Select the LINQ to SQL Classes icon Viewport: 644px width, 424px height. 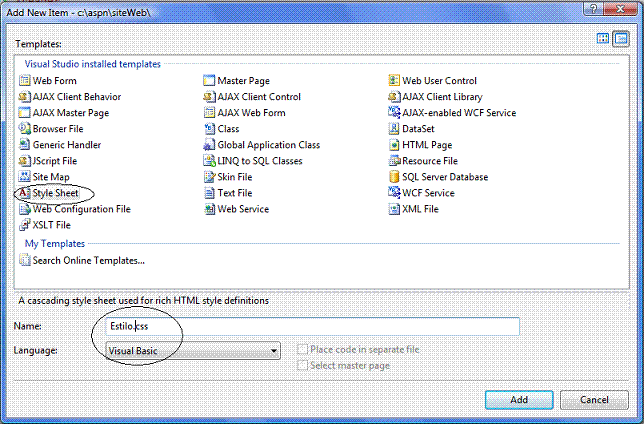coord(209,161)
